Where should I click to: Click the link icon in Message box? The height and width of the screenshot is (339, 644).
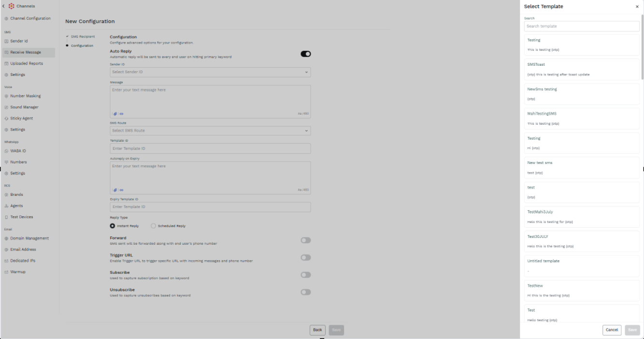click(x=122, y=114)
